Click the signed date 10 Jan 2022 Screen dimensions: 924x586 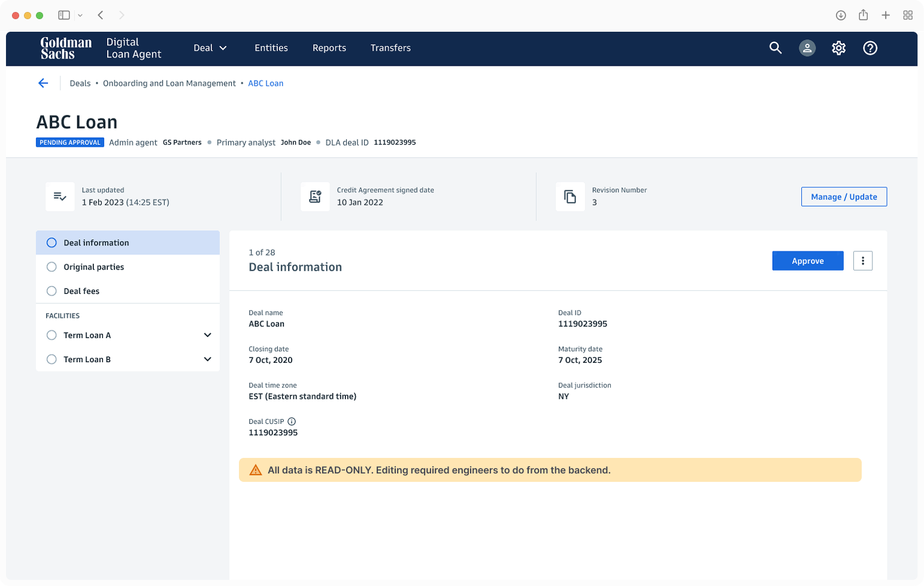pyautogui.click(x=360, y=202)
